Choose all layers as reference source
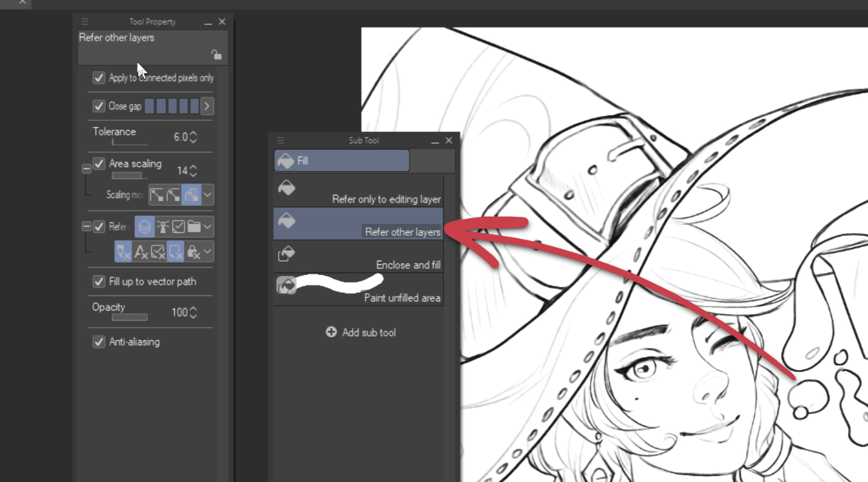This screenshot has height=482, width=868. click(144, 227)
